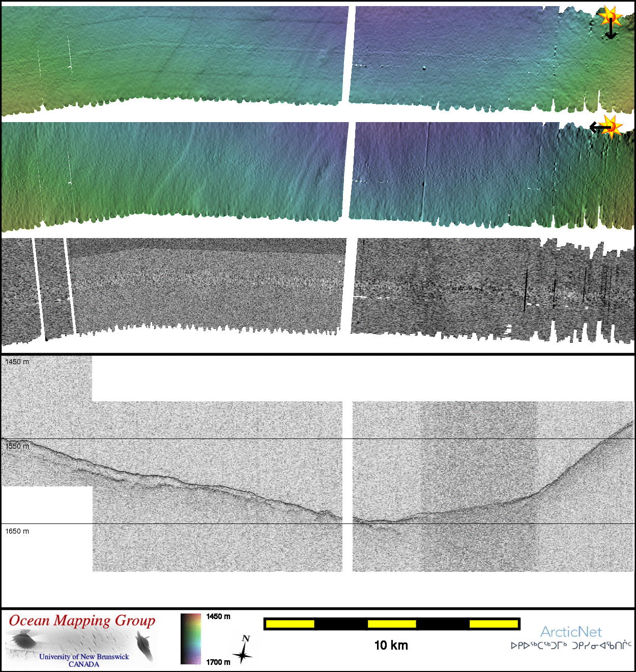Click the black downward illumination arrow
The width and height of the screenshot is (636, 672).
(x=611, y=31)
